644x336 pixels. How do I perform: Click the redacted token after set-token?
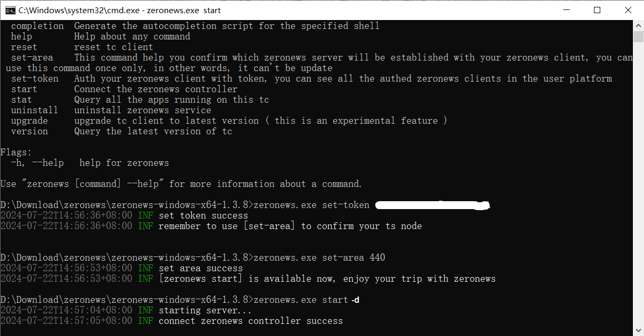coord(433,205)
